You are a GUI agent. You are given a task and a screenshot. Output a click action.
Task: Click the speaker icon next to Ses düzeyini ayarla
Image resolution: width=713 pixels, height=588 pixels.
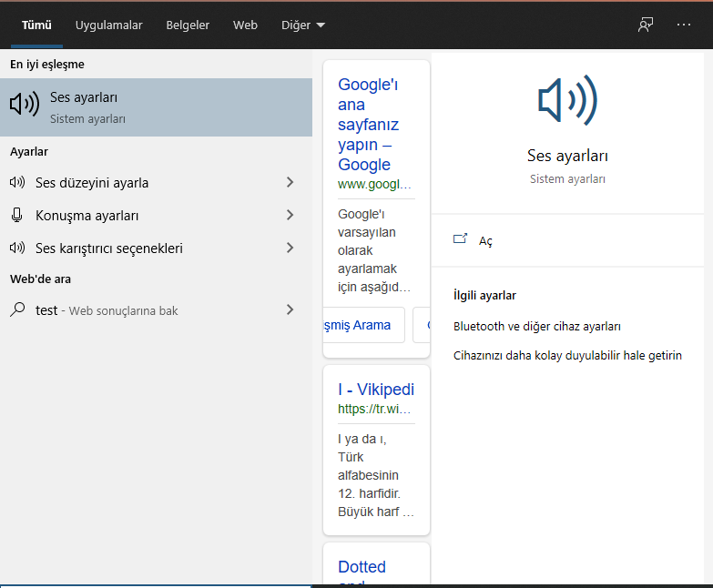17,183
